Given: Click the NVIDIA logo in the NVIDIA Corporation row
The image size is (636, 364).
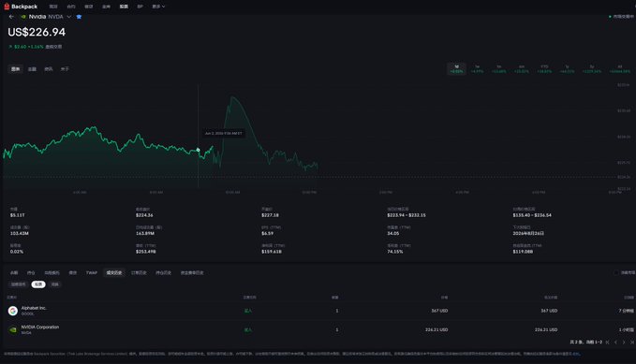Looking at the screenshot, I should [x=12, y=330].
